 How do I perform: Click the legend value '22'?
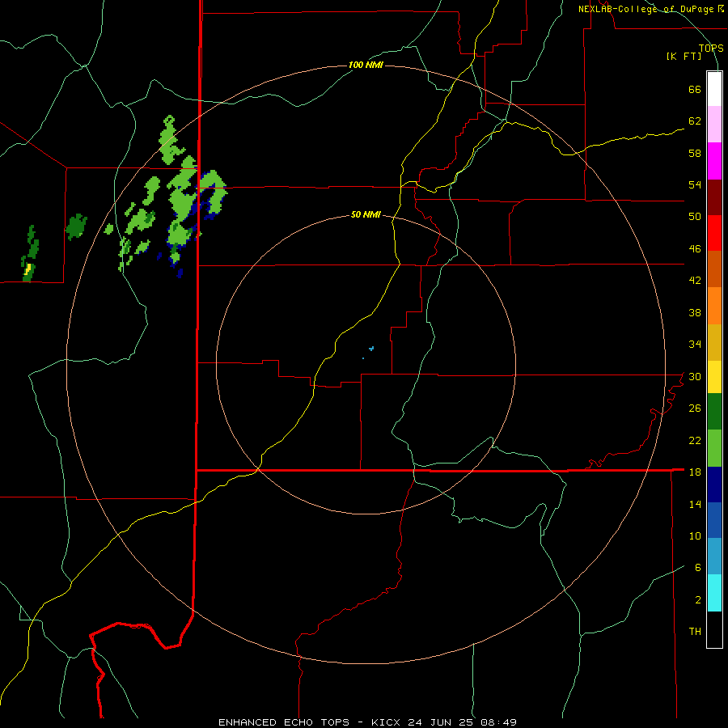click(695, 440)
